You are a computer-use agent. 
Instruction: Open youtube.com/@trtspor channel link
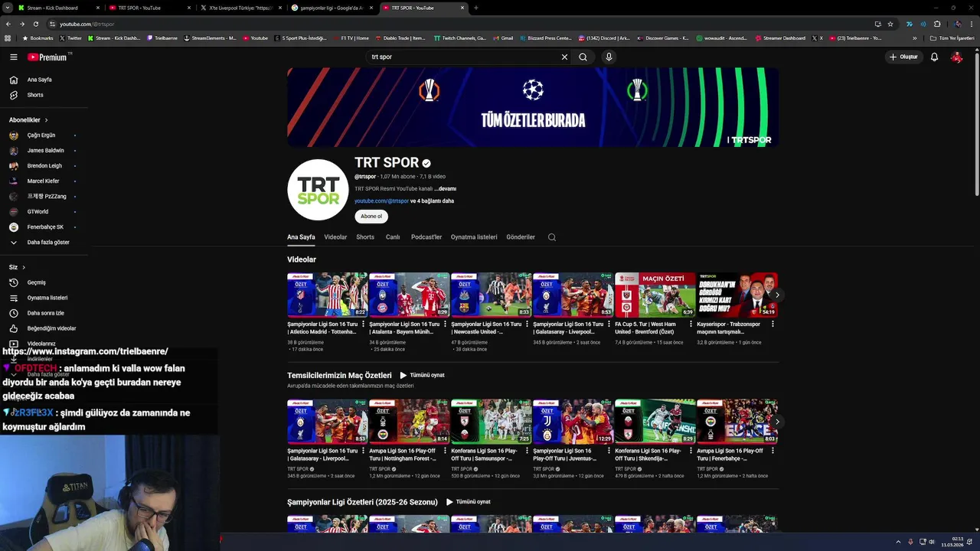381,201
